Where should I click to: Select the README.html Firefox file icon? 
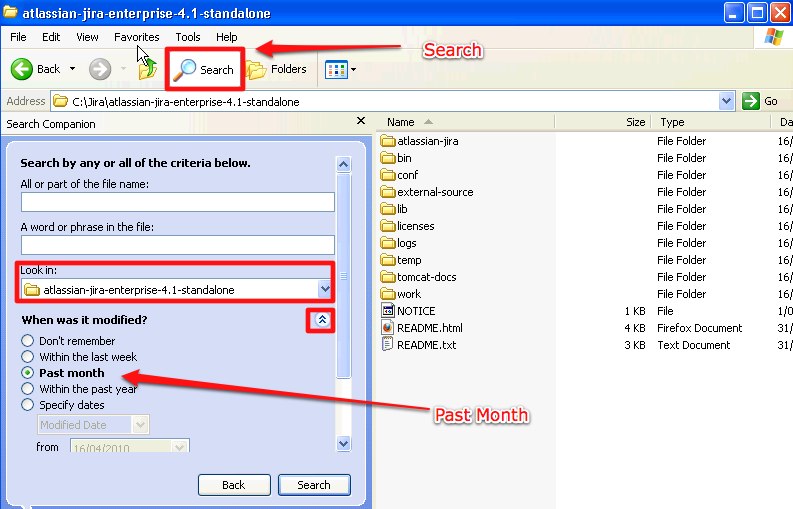(x=387, y=328)
